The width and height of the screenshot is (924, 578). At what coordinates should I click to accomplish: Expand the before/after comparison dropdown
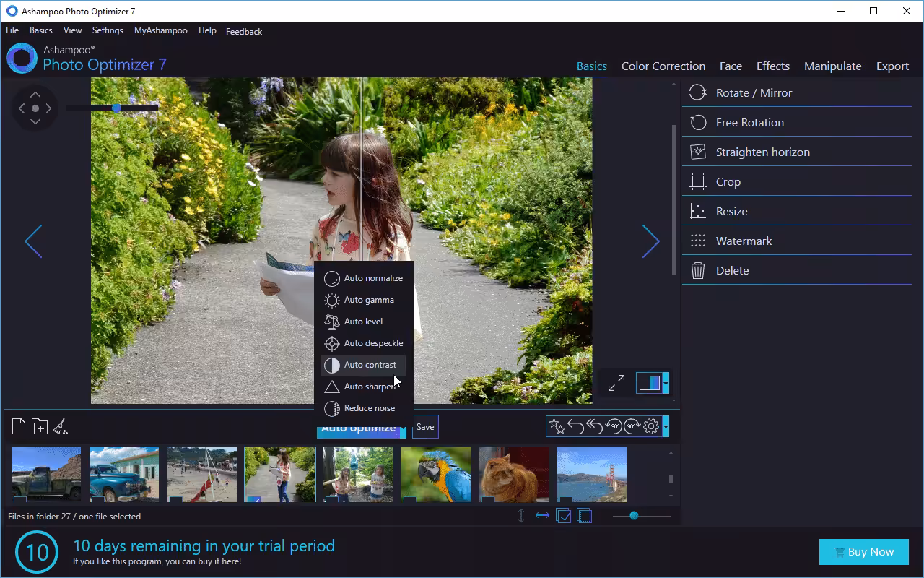(x=666, y=384)
